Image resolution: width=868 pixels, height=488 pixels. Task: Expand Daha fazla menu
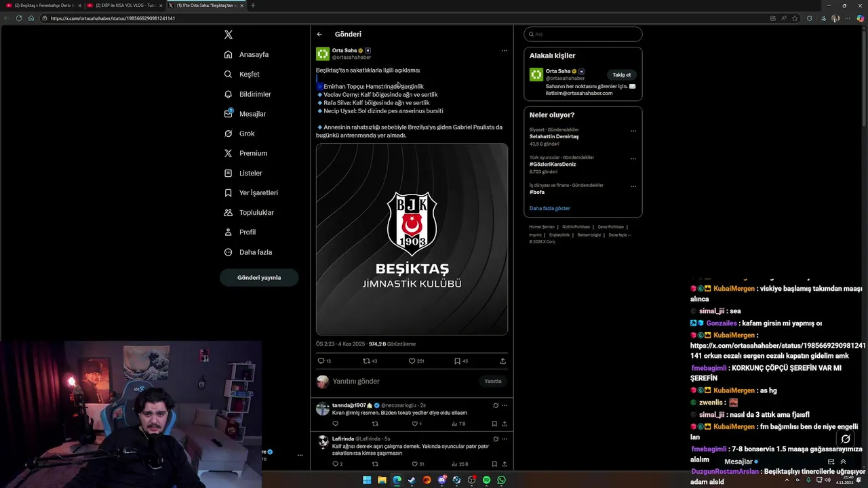tap(248, 252)
